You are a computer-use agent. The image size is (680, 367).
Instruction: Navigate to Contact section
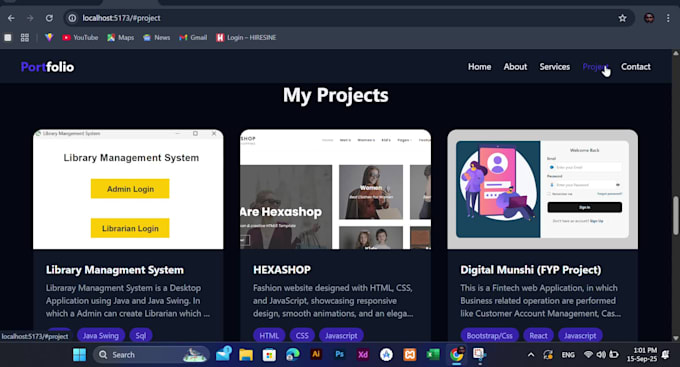pos(636,67)
